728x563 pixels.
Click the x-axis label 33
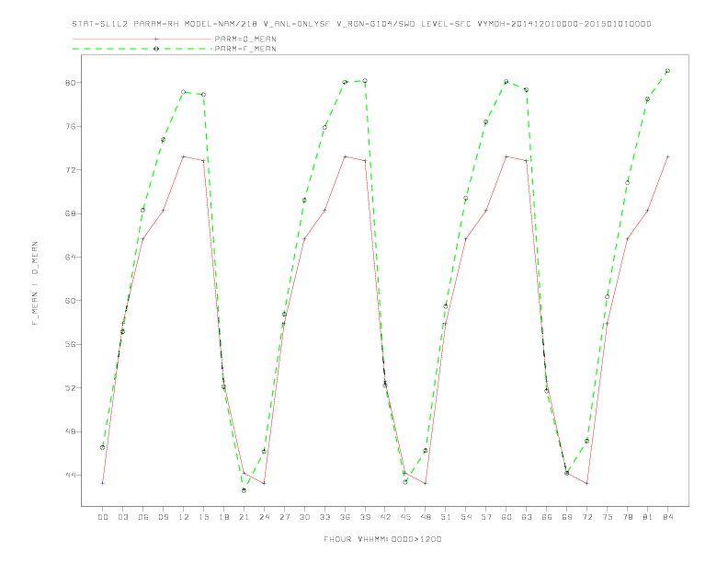pyautogui.click(x=325, y=517)
